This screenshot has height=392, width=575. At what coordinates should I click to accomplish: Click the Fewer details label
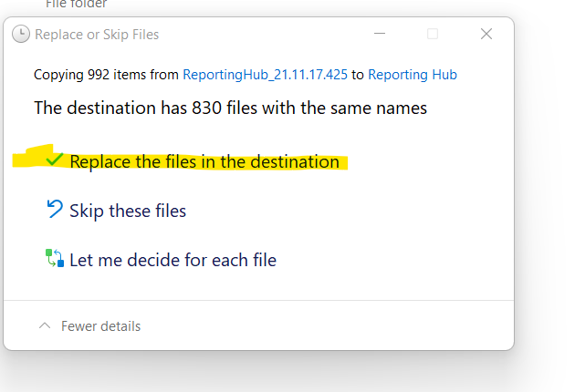click(100, 326)
